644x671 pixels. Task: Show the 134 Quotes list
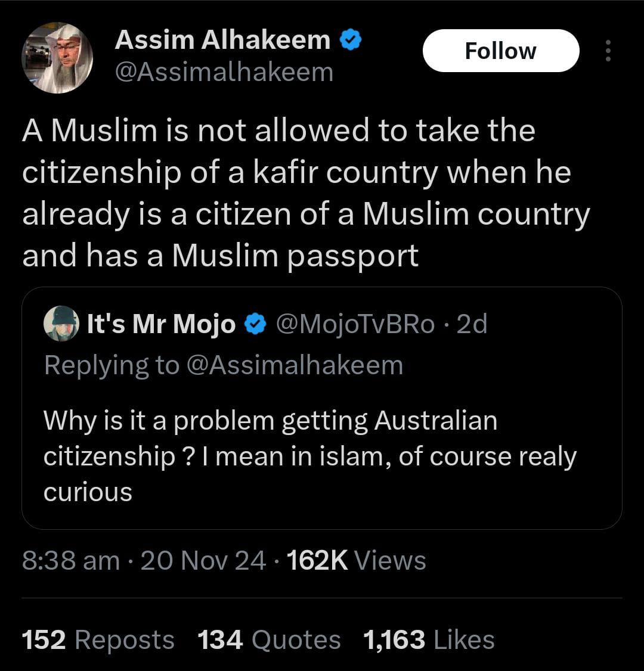269,640
